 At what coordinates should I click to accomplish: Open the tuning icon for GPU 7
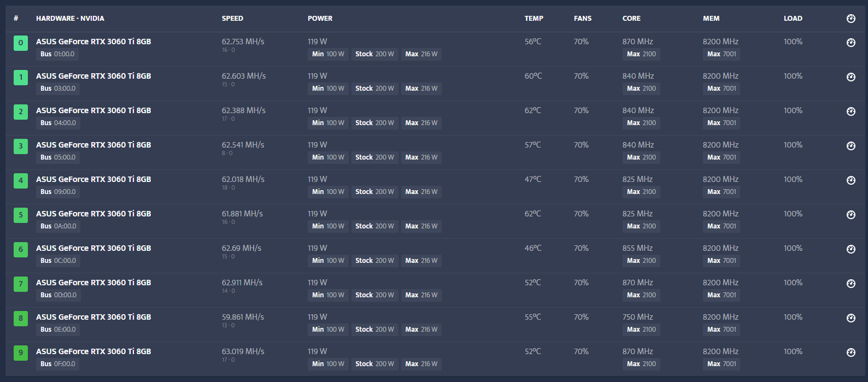(x=851, y=284)
